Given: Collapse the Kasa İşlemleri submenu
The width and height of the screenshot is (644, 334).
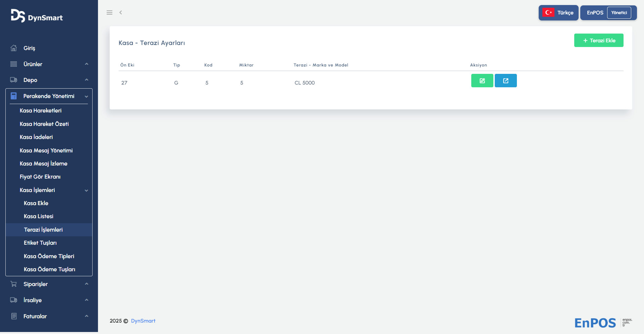Looking at the screenshot, I should click(x=87, y=190).
